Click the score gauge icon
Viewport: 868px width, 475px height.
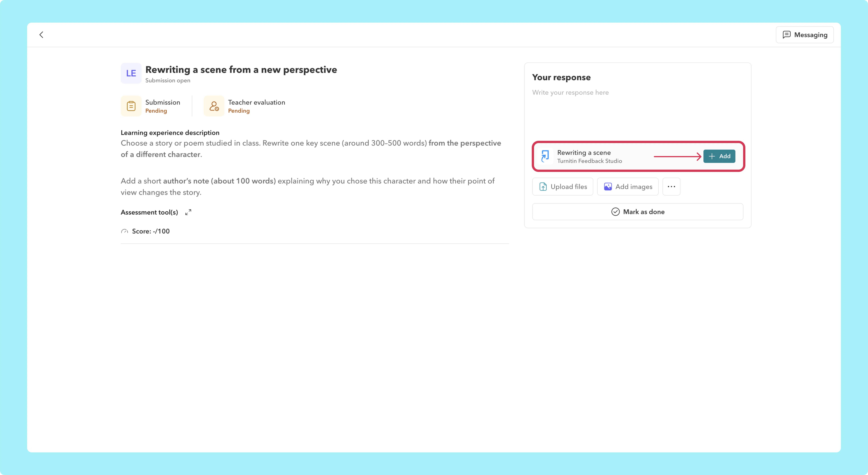click(125, 231)
